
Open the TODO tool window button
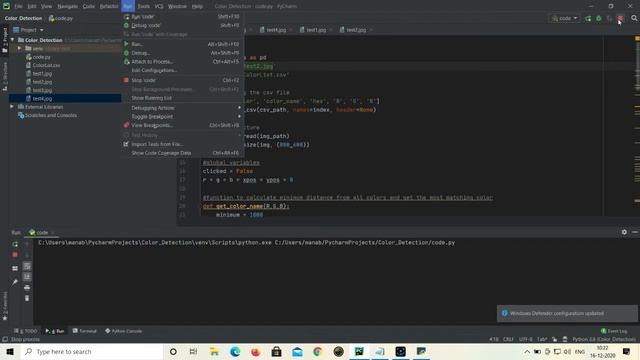tap(26, 331)
